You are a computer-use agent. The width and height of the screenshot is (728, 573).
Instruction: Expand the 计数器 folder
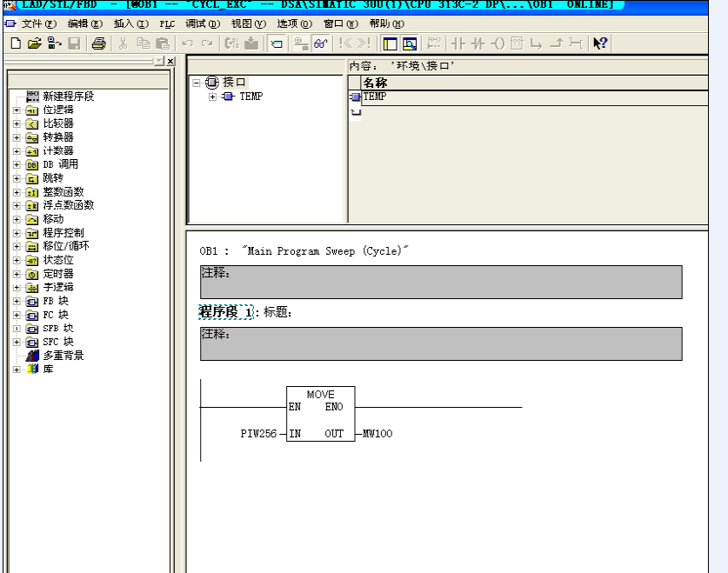point(17,151)
